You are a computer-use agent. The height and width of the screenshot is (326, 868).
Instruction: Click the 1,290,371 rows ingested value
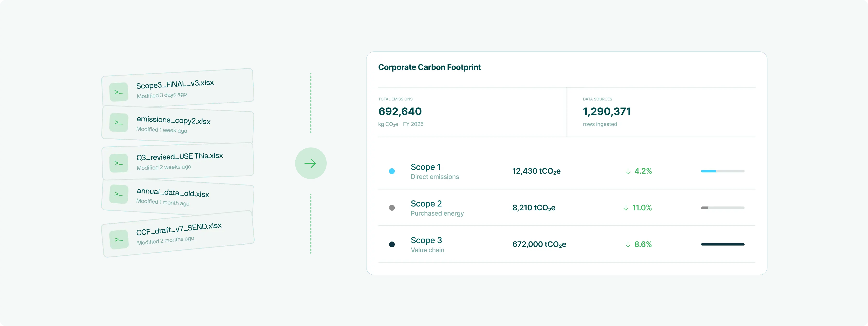(607, 111)
